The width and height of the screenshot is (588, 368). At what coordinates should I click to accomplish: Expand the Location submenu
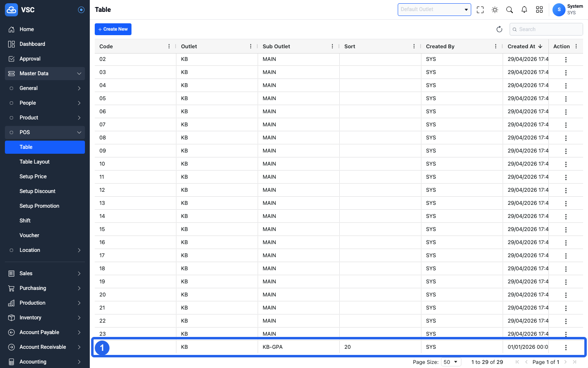pos(45,250)
